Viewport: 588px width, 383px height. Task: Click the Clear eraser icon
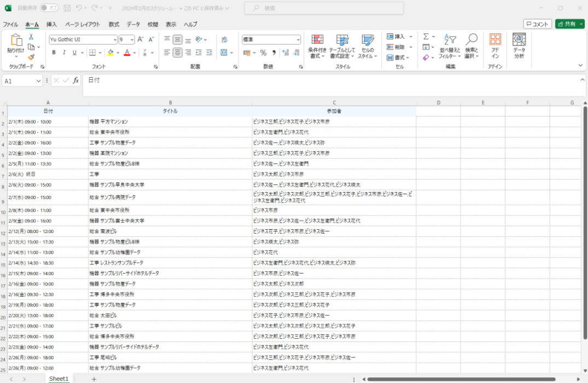click(426, 57)
